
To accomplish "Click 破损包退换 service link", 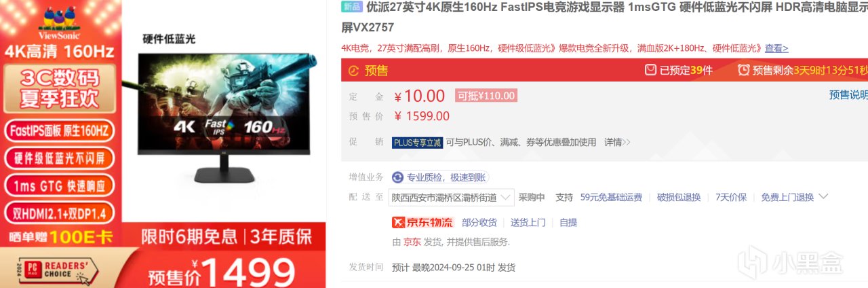I will point(679,197).
